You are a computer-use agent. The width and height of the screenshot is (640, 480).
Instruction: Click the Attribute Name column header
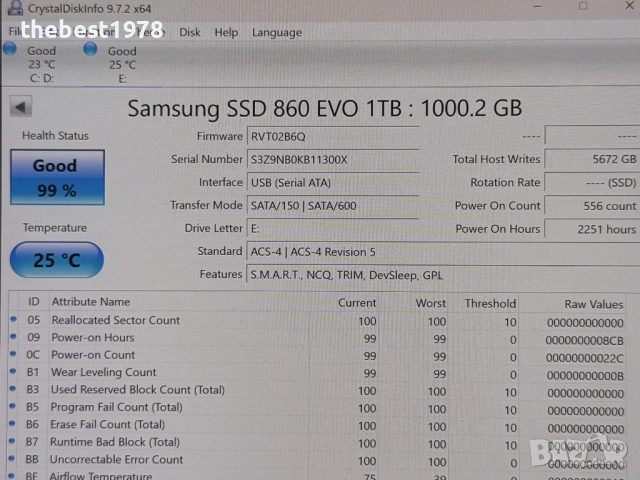91,302
